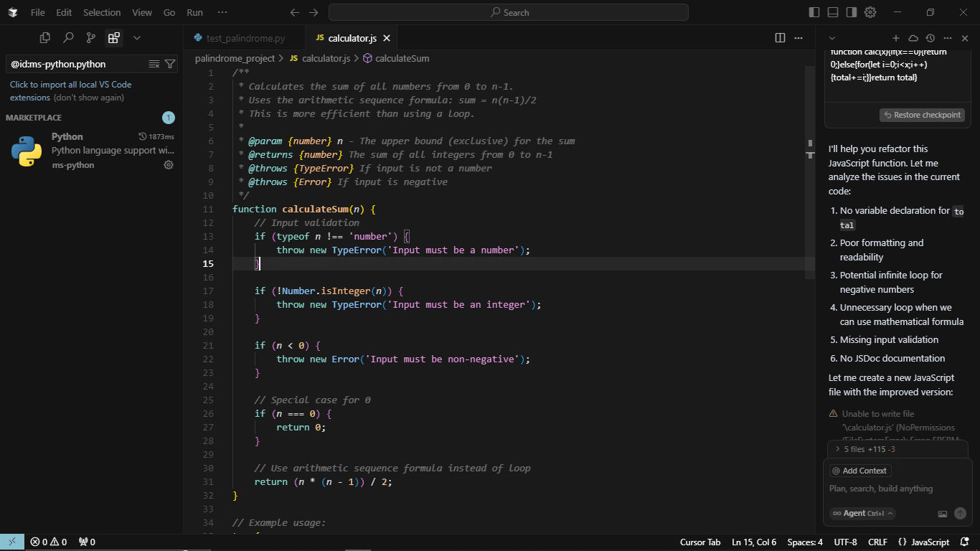Screen dimensions: 980x551
Task: Open the File menu
Action: (37, 12)
